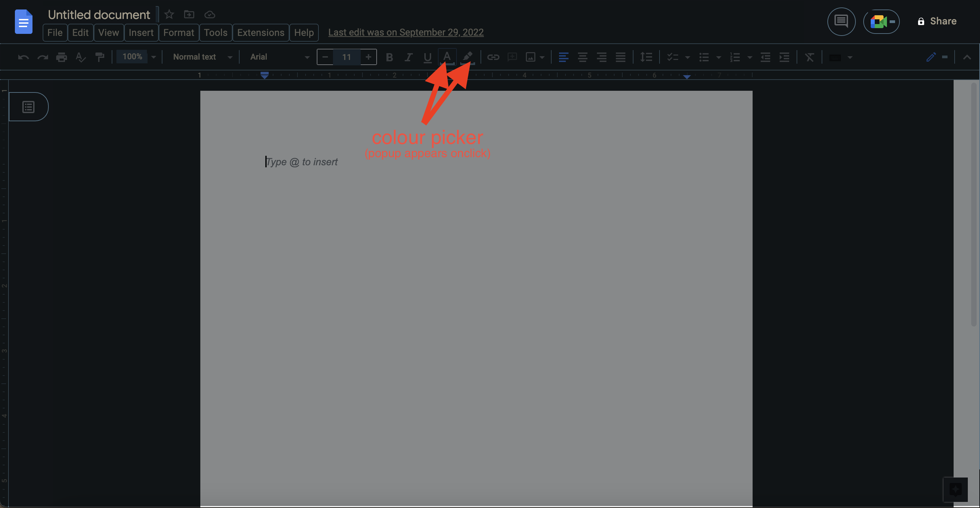Add a comment via the toolbar icon
Screen dimensions: 980x508
pos(512,57)
